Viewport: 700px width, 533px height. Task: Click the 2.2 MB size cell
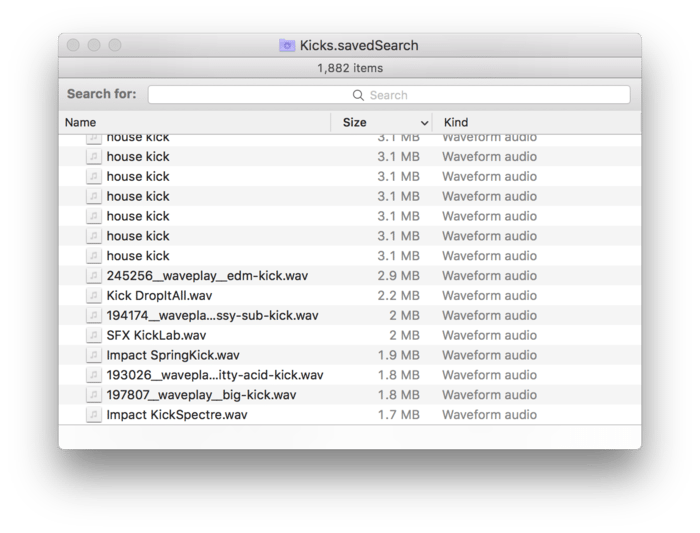398,296
